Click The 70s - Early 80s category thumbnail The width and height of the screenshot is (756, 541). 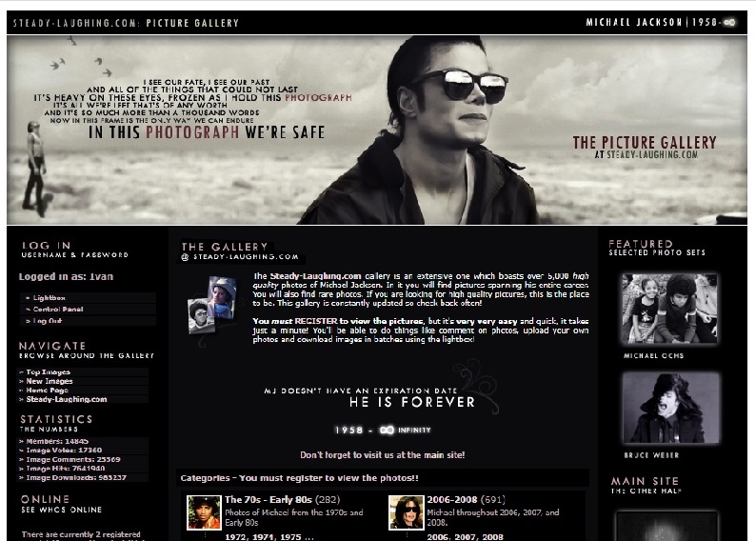click(204, 512)
